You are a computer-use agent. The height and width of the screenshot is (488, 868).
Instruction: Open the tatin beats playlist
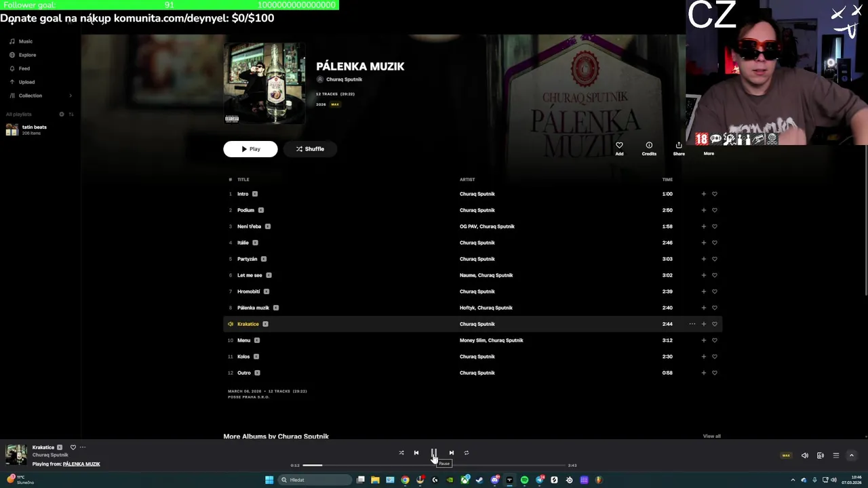pyautogui.click(x=34, y=129)
